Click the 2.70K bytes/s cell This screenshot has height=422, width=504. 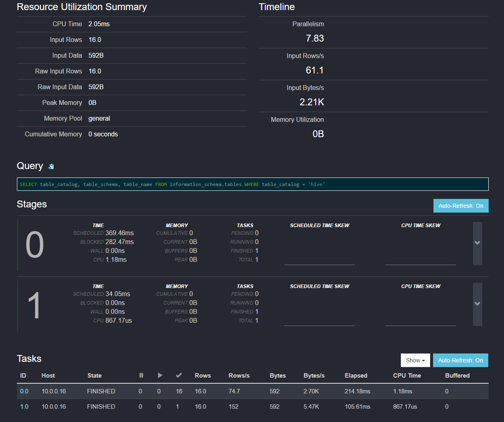click(x=311, y=391)
